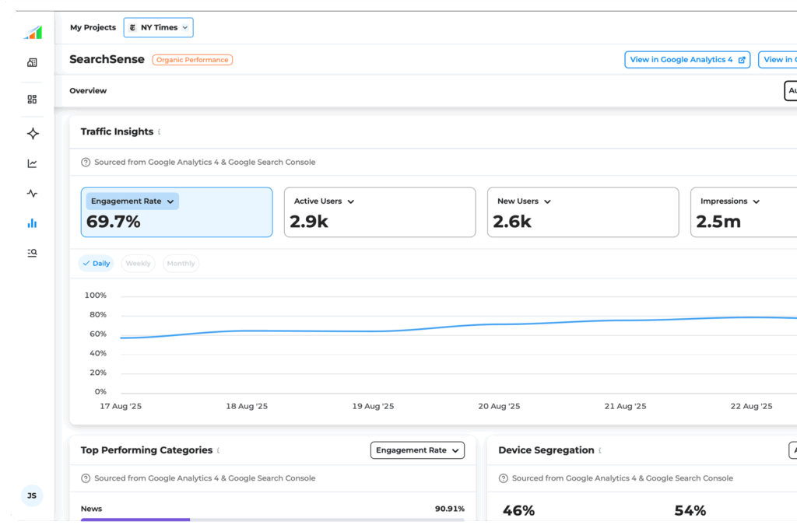
Task: Open the dashboard grid icon
Action: pyautogui.click(x=32, y=100)
